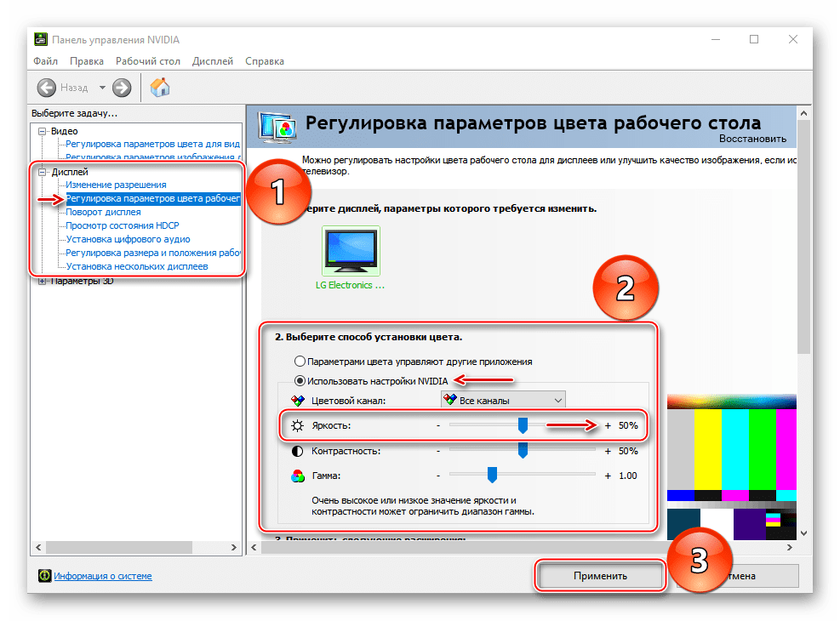The width and height of the screenshot is (840, 621).
Task: Click the Видео tree label
Action: point(65,131)
